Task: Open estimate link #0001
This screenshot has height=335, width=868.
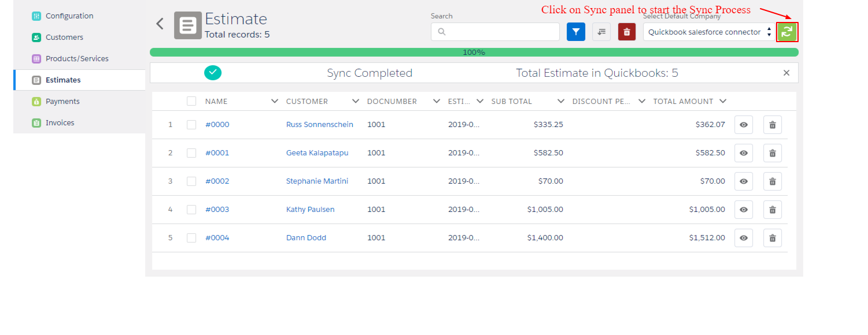Action: tap(217, 153)
